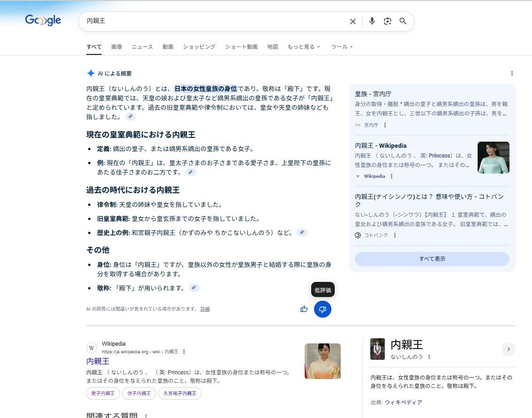532x418 pixels.
Task: Switch to the 画像 tab
Action: 117,47
